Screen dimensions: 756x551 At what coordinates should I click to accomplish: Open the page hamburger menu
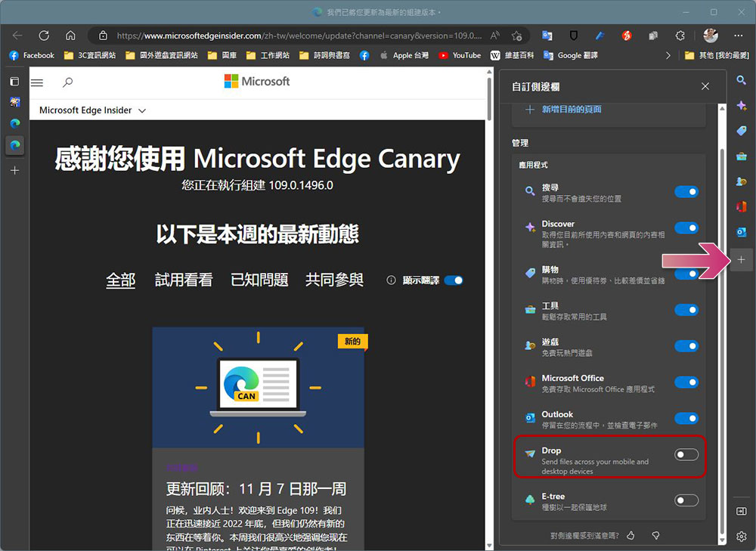tap(36, 83)
